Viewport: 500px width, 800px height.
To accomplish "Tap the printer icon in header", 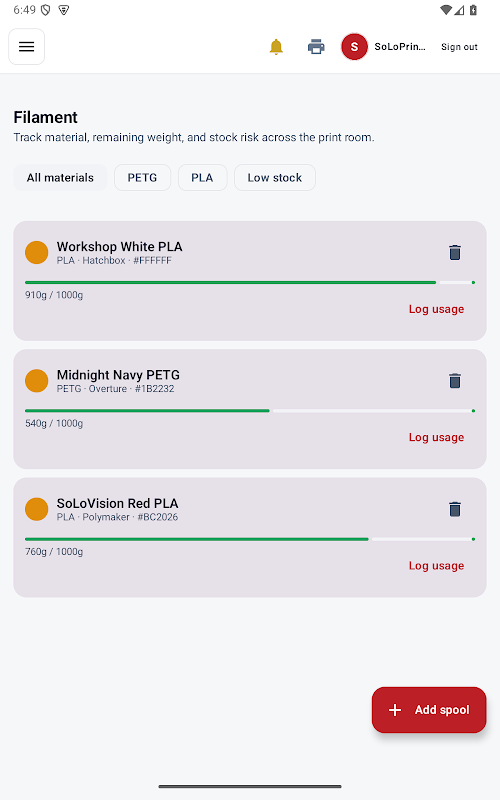I will pyautogui.click(x=316, y=47).
